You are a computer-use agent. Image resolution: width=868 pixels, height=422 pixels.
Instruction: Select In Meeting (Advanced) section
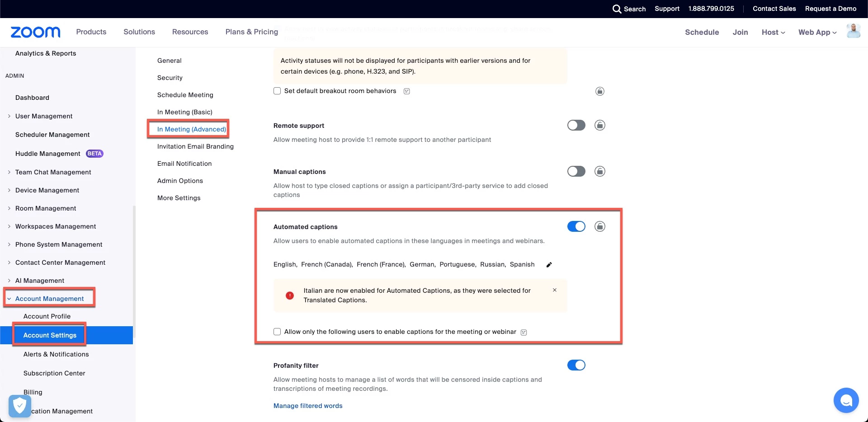tap(192, 129)
